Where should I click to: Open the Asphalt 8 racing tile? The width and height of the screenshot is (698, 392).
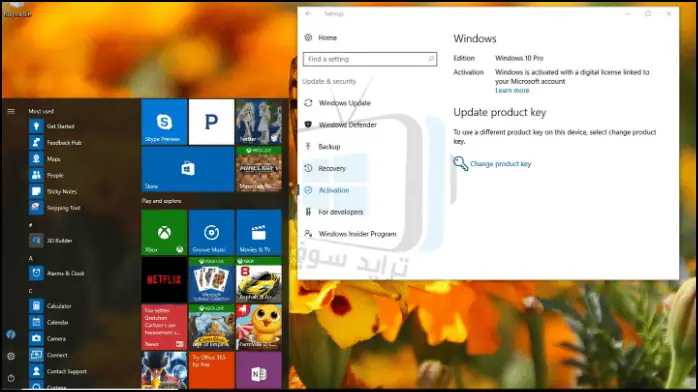pos(259,280)
